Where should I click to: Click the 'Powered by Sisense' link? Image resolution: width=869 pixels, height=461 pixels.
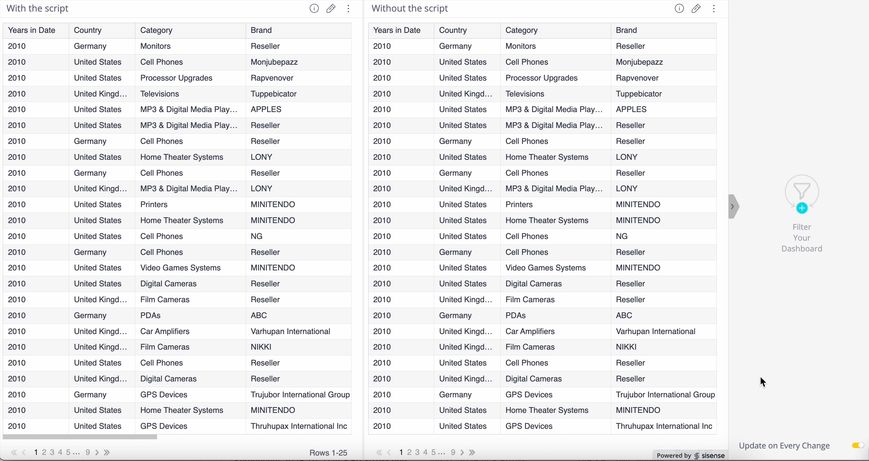click(x=690, y=455)
